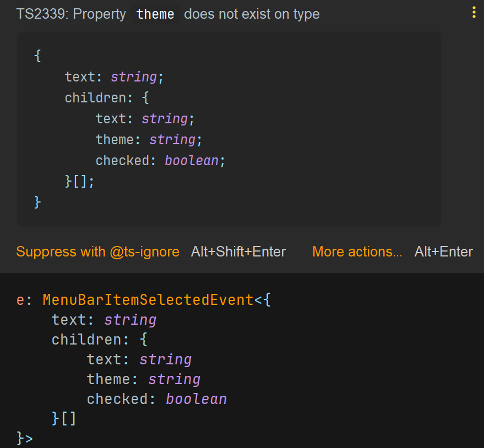The image size is (484, 448).
Task: Click the 'Suppress with @ts-ignore' quick fix
Action: coord(97,252)
